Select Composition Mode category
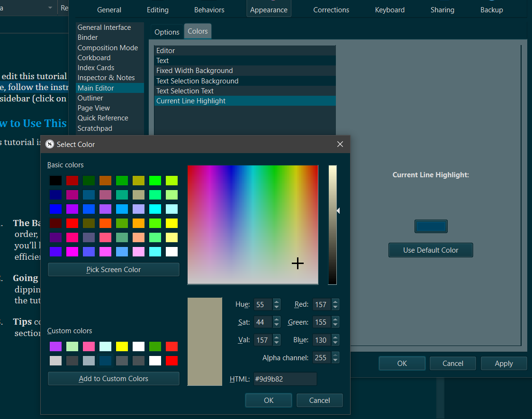Screen dimensions: 532x419 pos(109,48)
